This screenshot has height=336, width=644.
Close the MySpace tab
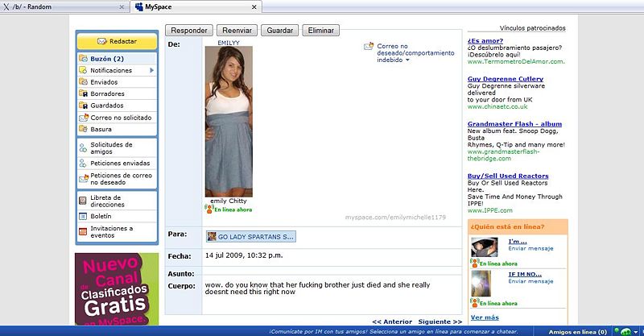tap(254, 7)
